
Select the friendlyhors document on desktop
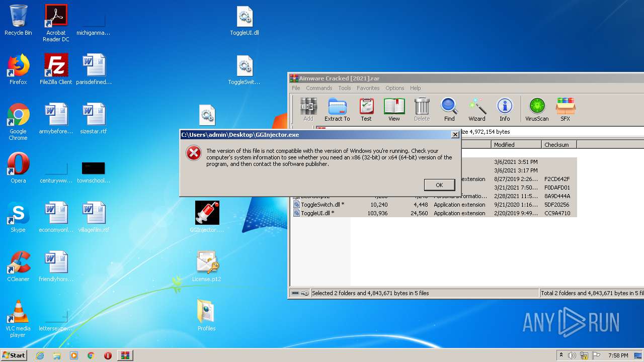pos(56,267)
